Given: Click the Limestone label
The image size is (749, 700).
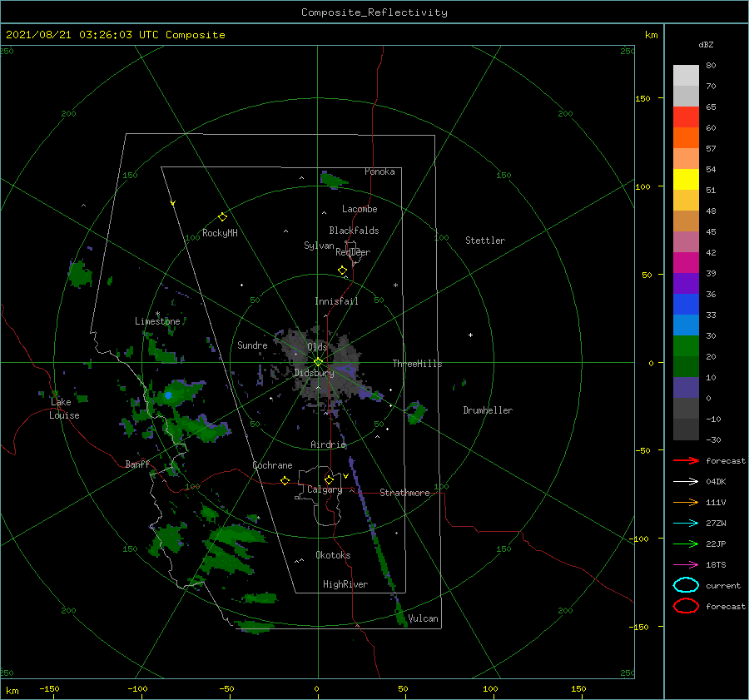Looking at the screenshot, I should (x=157, y=321).
